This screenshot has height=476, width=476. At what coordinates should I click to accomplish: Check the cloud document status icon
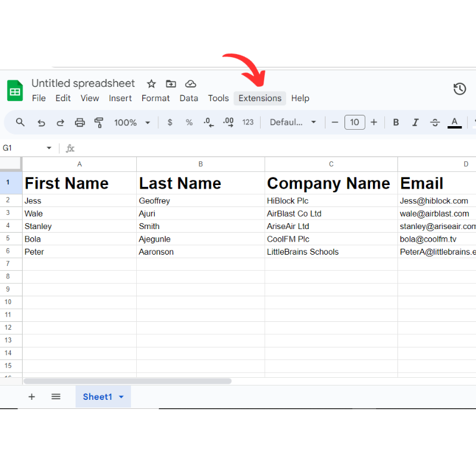190,84
